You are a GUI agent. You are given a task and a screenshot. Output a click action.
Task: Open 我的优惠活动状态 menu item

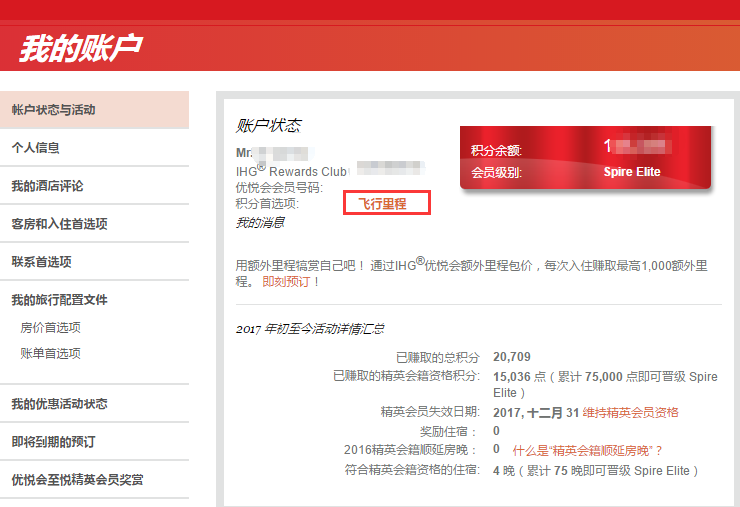94,404
